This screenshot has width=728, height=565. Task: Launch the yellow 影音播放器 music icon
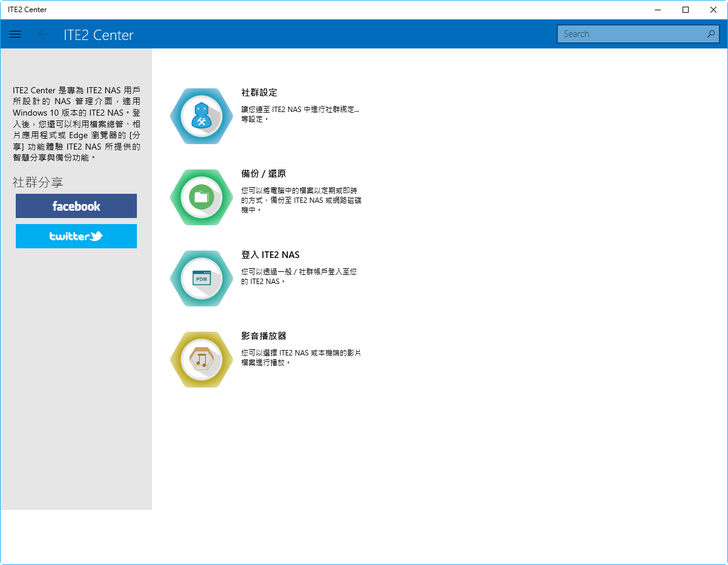click(201, 359)
